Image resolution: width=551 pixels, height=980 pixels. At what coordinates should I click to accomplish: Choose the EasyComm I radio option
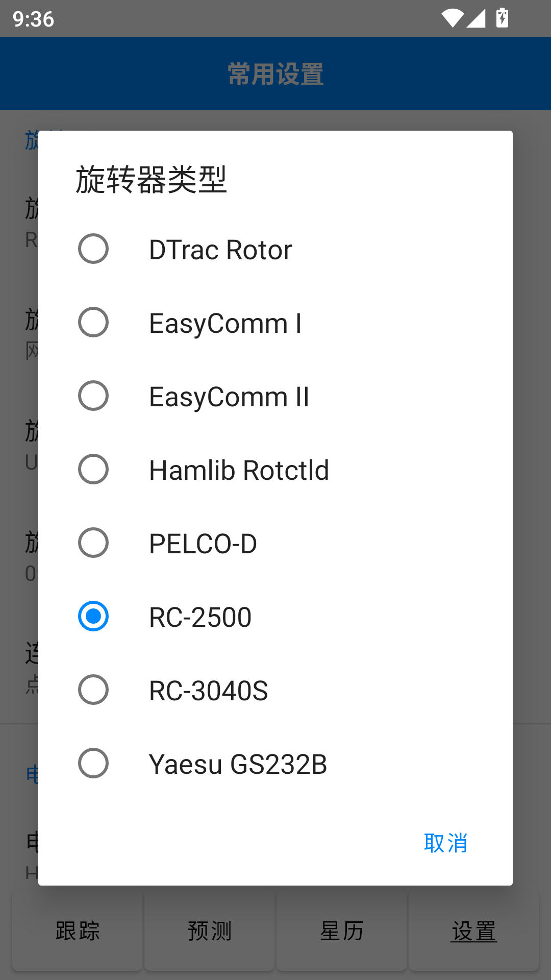93,323
